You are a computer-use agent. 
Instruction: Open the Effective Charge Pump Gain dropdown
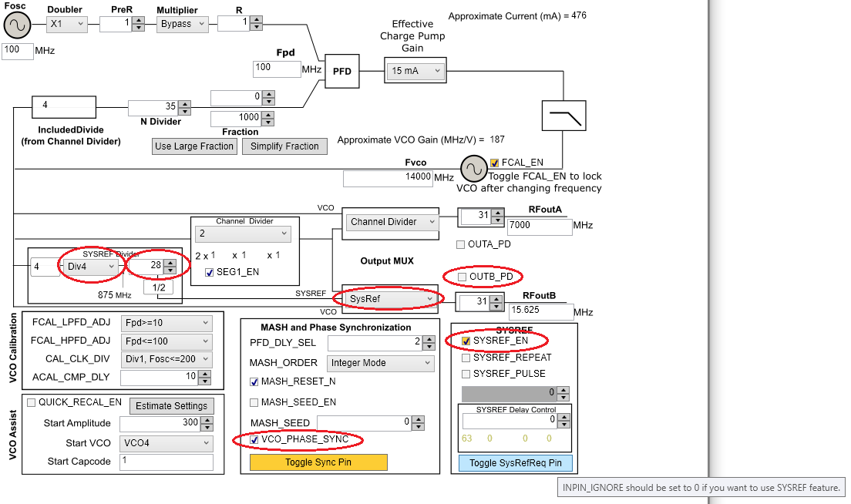(415, 70)
